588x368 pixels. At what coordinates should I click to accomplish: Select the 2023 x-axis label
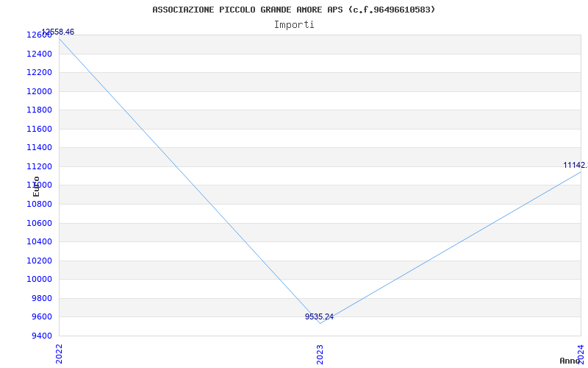[320, 355]
